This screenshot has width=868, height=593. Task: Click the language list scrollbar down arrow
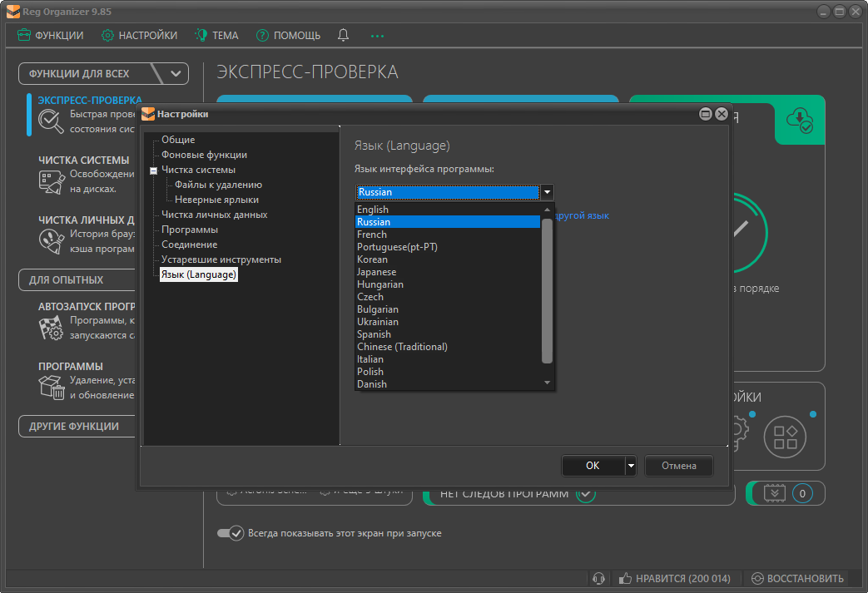(x=547, y=383)
